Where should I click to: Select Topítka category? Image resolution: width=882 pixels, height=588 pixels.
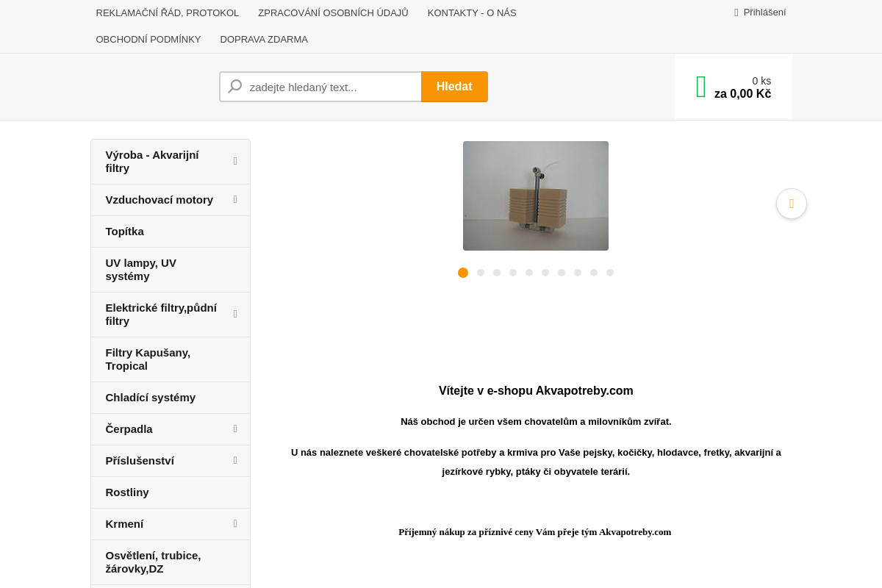point(171,232)
